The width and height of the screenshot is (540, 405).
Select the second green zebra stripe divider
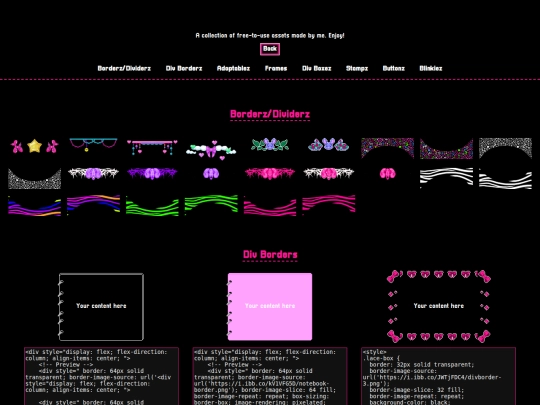point(211,205)
